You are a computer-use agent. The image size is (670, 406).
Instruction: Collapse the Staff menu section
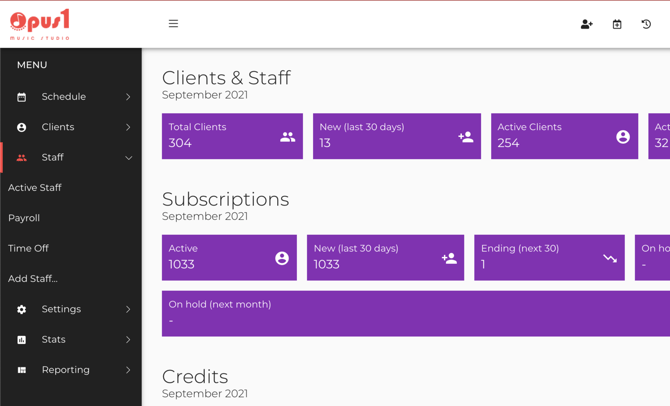click(x=128, y=158)
